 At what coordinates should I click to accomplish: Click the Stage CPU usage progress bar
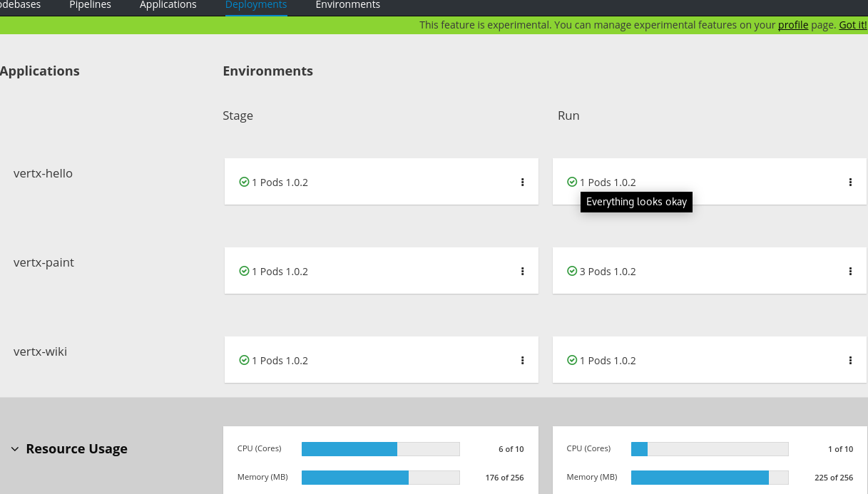(x=380, y=448)
